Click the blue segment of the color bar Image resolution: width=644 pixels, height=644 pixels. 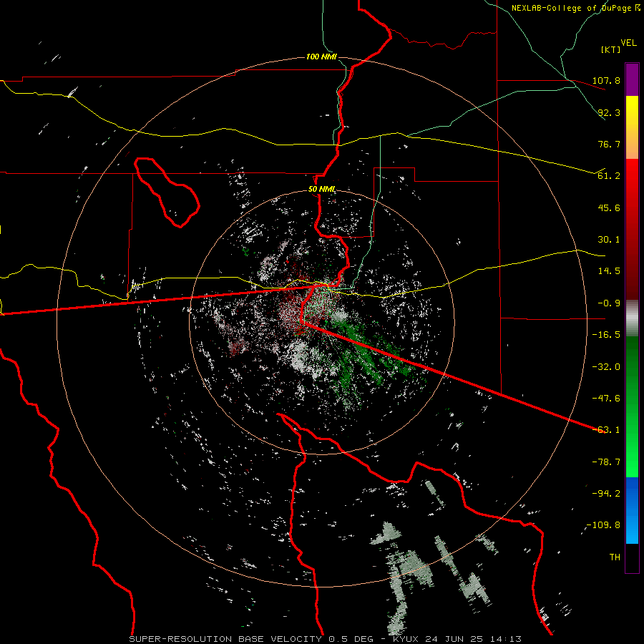[x=632, y=510]
